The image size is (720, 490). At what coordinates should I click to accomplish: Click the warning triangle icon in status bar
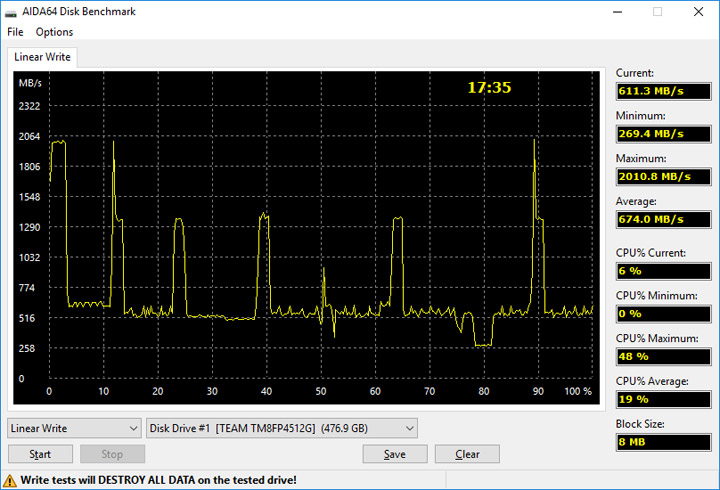tap(9, 481)
